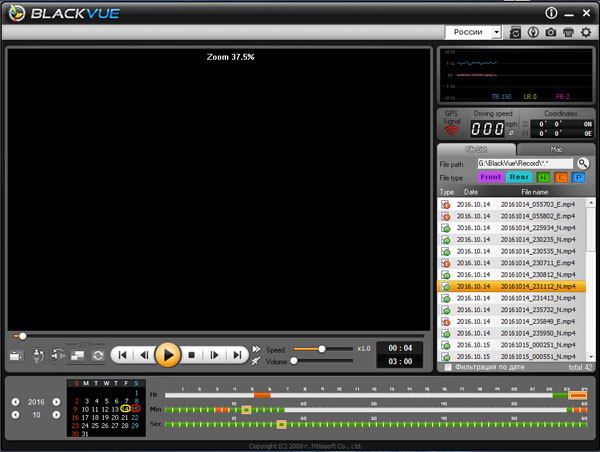The height and width of the screenshot is (452, 600).
Task: Click the orange event segment on Hr timeline
Action: coord(262,395)
